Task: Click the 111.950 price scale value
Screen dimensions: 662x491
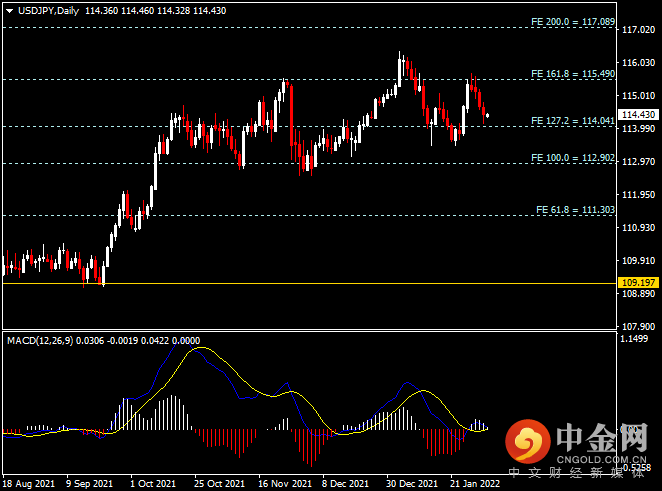Action: point(638,195)
